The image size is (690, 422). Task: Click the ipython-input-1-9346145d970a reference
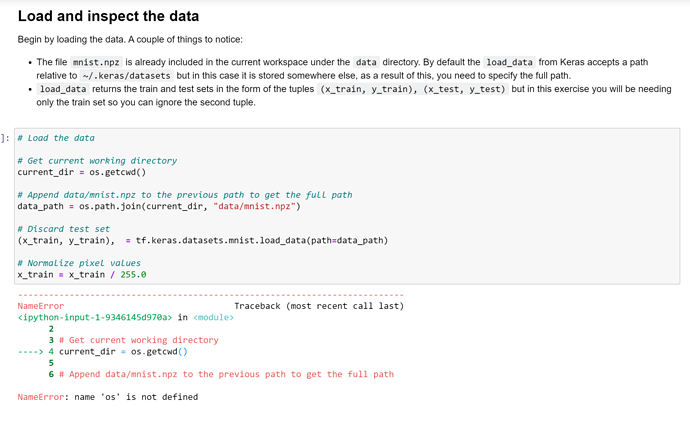(95, 317)
